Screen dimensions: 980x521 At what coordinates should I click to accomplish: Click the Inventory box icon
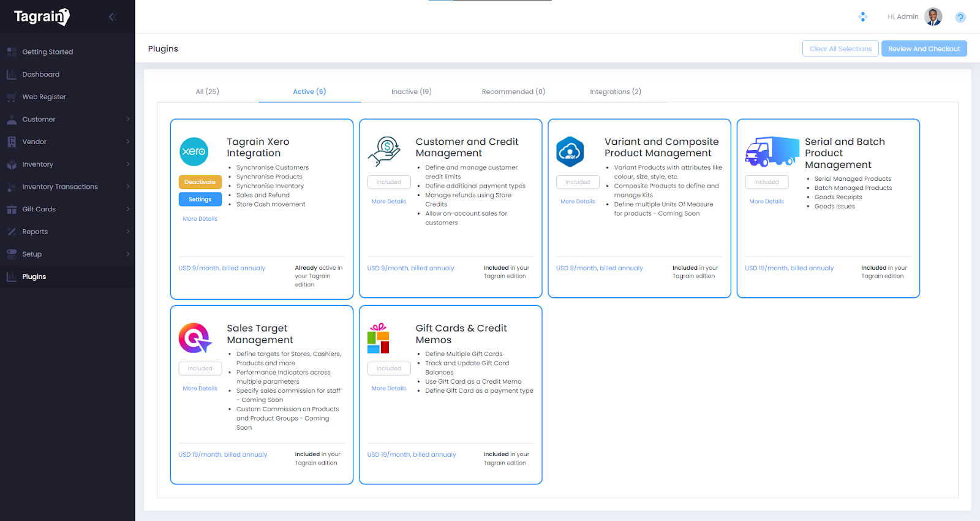12,164
